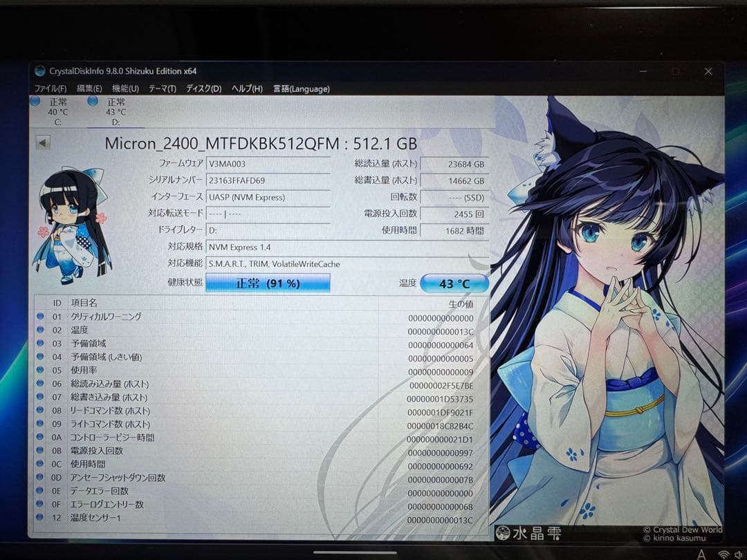The image size is (747, 560).
Task: Click raw value 00000001D53735
Action: pos(440,399)
